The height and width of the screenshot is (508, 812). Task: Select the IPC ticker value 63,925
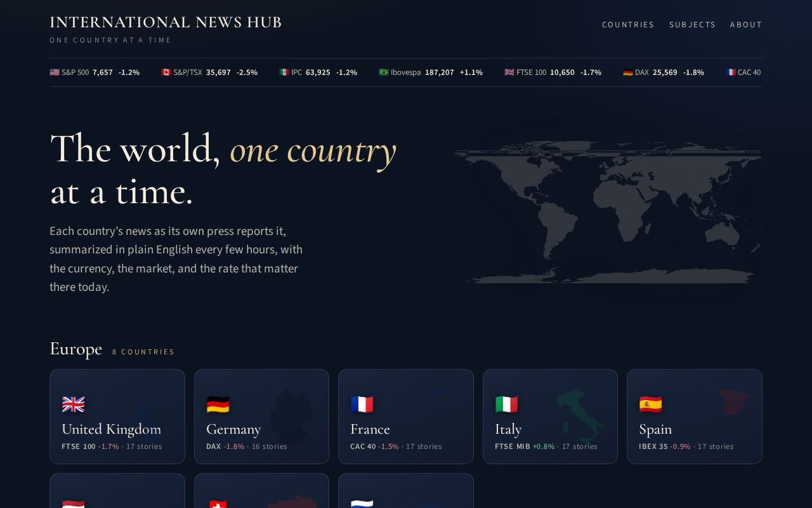pyautogui.click(x=318, y=72)
